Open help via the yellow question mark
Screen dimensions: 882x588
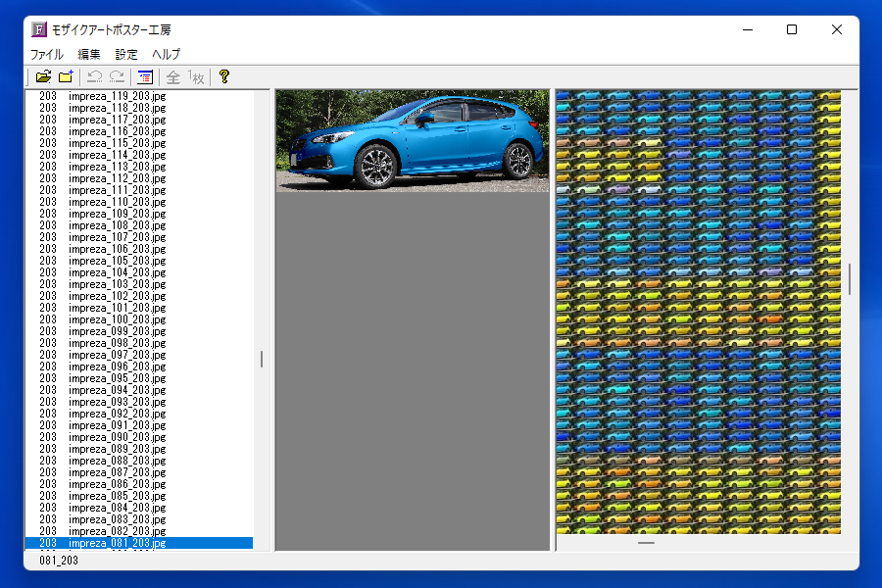coord(223,76)
